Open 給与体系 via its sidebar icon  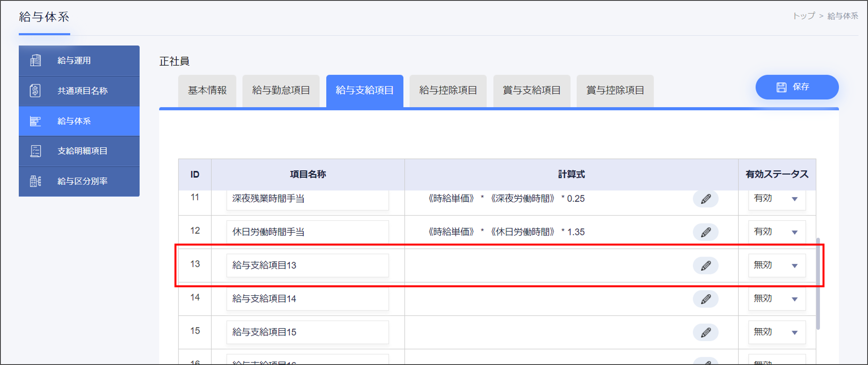[35, 121]
